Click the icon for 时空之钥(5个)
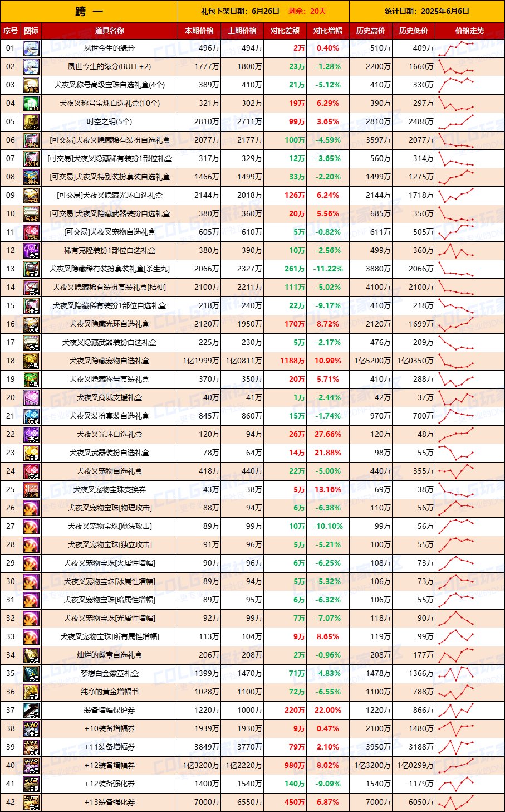The height and width of the screenshot is (812, 505). point(31,122)
